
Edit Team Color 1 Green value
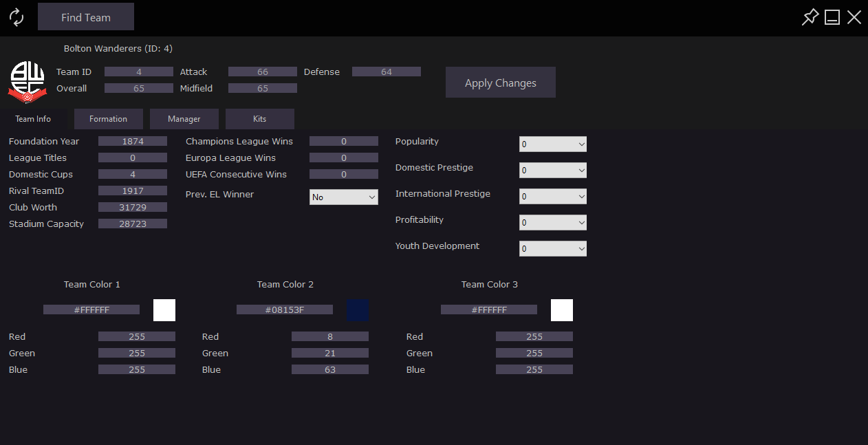[137, 353]
